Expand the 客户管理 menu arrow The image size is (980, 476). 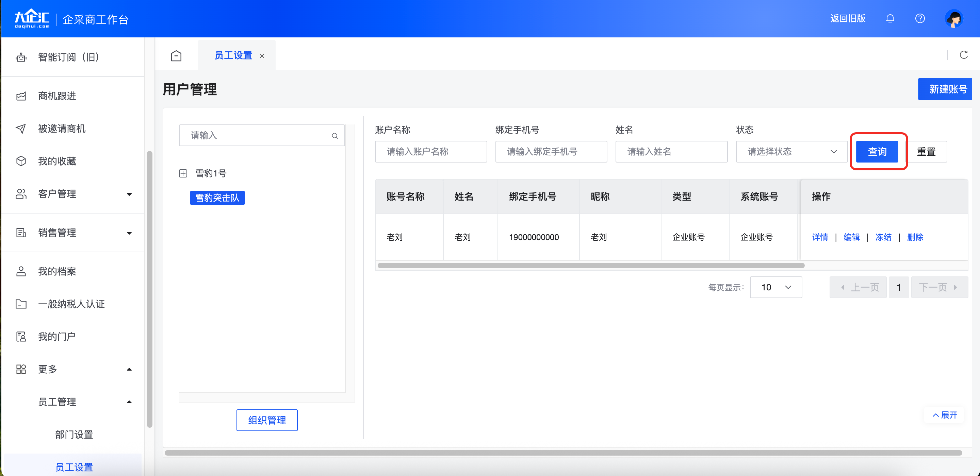click(x=129, y=194)
